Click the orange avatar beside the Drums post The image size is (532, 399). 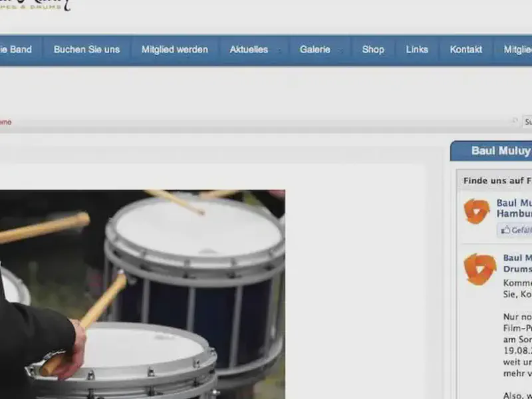tap(478, 269)
